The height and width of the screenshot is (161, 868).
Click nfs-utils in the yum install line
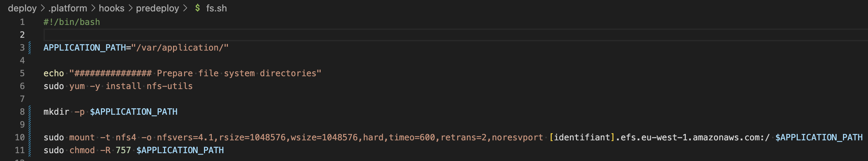click(169, 86)
